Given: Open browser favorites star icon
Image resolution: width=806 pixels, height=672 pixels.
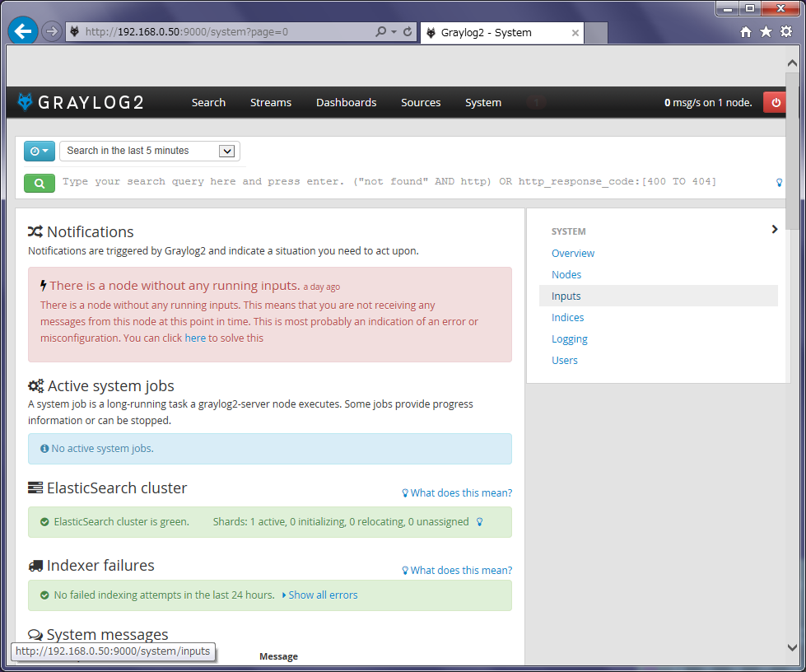Looking at the screenshot, I should [x=766, y=32].
